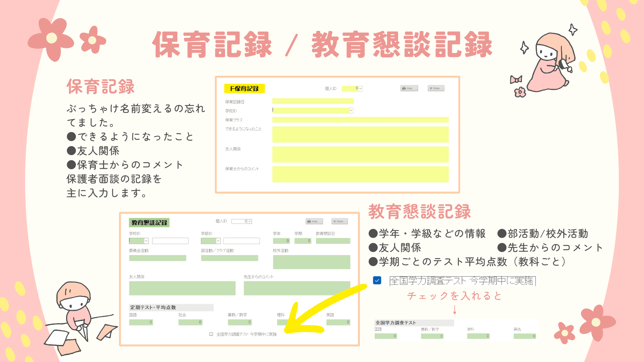This screenshot has height=362, width=644.
Task: Uncheck the large blue 全国学力調査テスト checkbox
Action: [x=377, y=281]
